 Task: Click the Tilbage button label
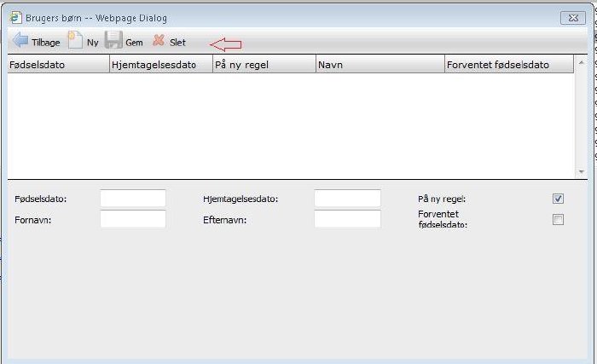46,43
